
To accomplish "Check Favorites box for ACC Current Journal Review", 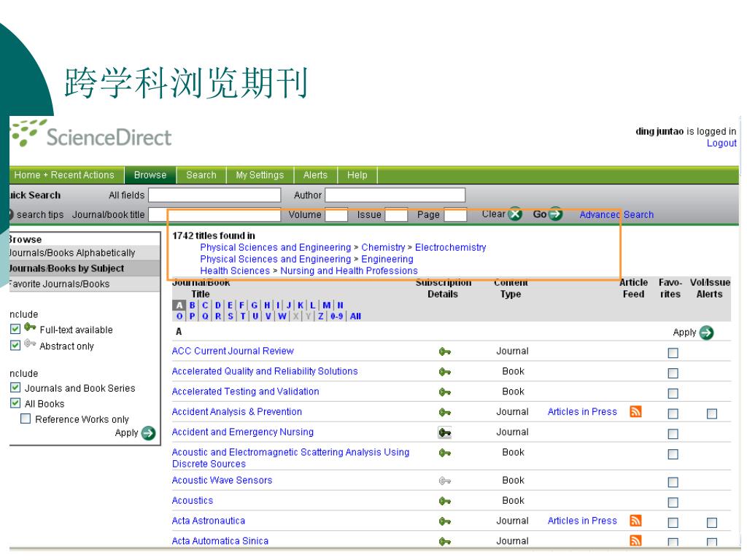I will pyautogui.click(x=673, y=353).
